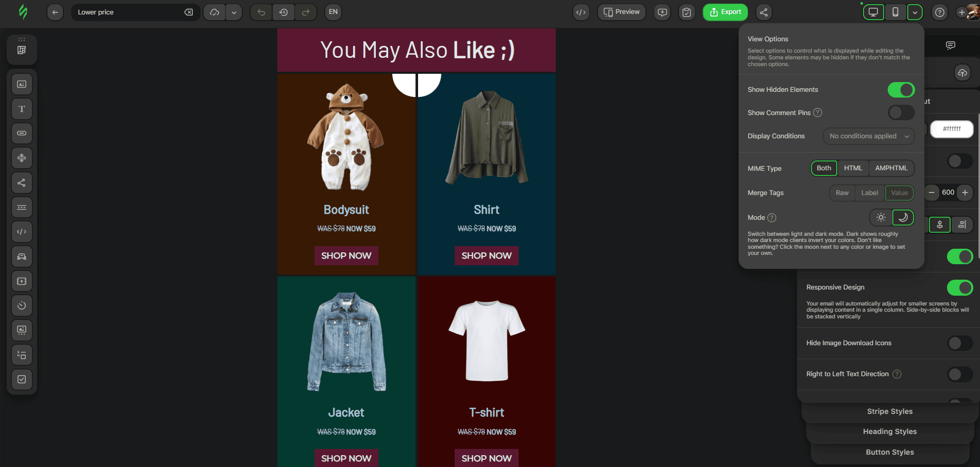Screen dimensions: 980x467
Task: Toggle Responsive Design switch
Action: click(x=960, y=287)
